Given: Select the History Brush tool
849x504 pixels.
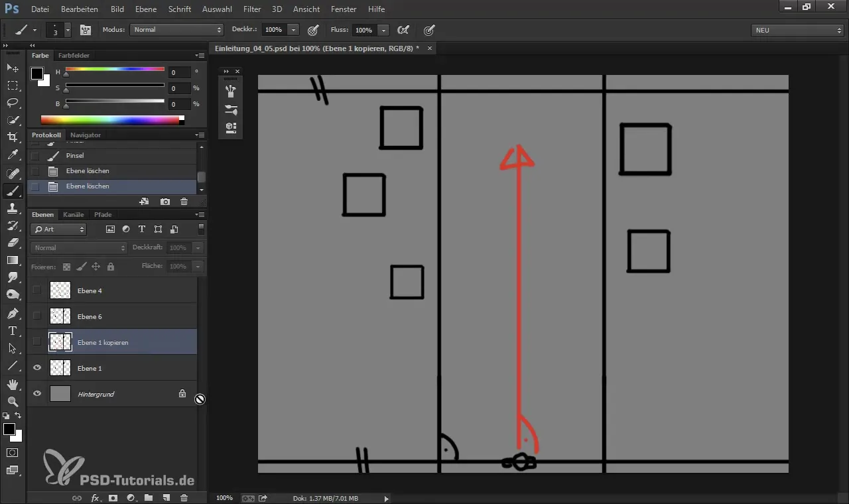Looking at the screenshot, I should coord(13,225).
